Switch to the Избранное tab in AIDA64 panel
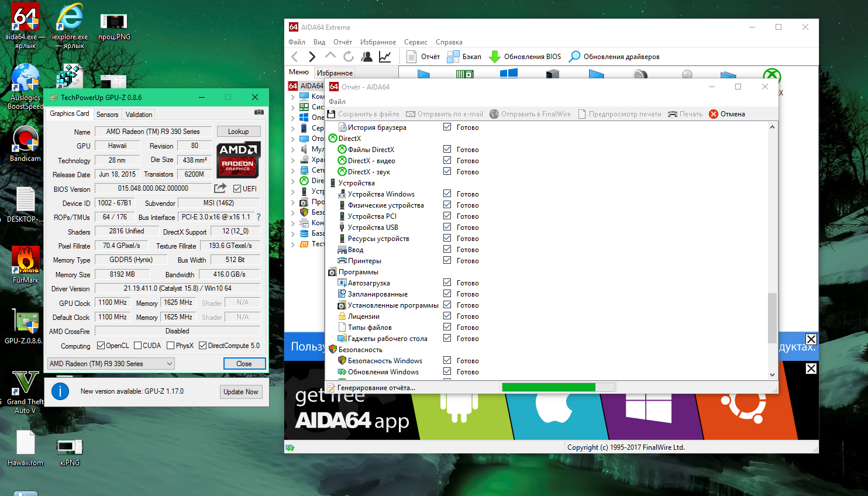This screenshot has height=496, width=868. (335, 73)
